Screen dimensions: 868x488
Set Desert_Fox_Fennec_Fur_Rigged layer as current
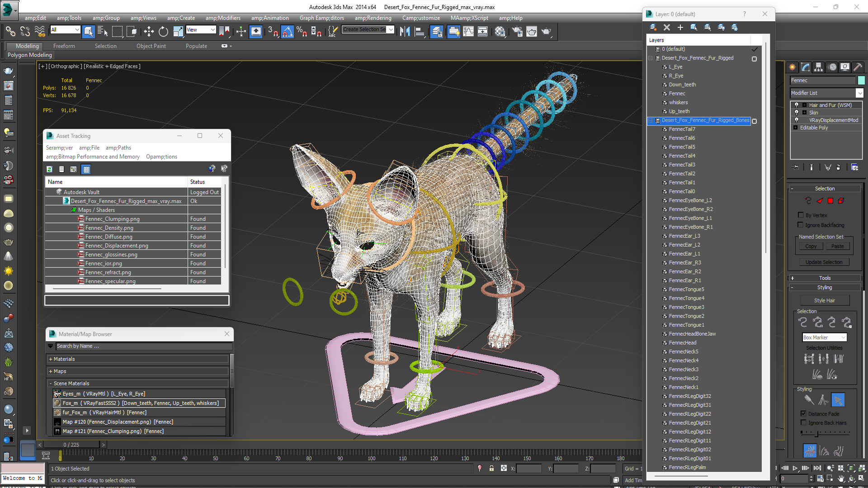click(754, 59)
